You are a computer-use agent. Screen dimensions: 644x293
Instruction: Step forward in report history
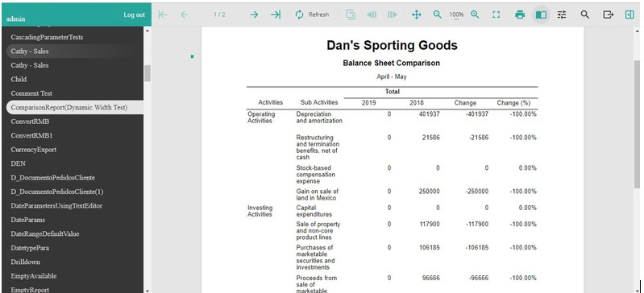tap(393, 14)
